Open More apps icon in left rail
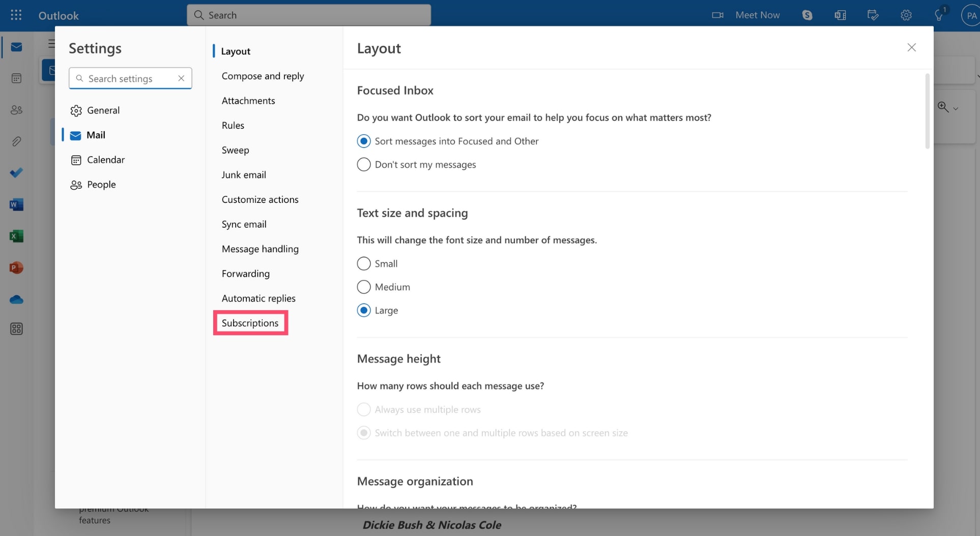The image size is (980, 536). point(16,329)
